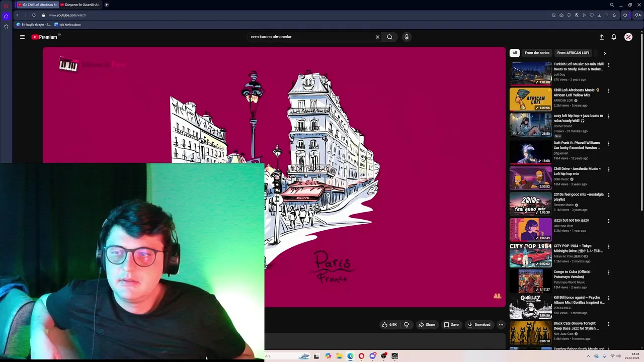Viewport: 644px width, 362px height.
Task: Open Opera extensions cube icon
Action: tap(625, 15)
